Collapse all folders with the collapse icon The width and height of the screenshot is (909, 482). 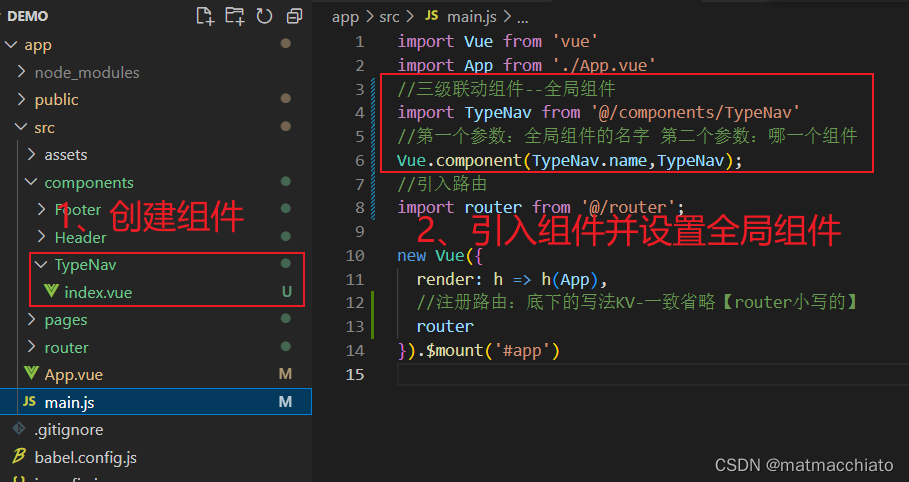pos(294,16)
